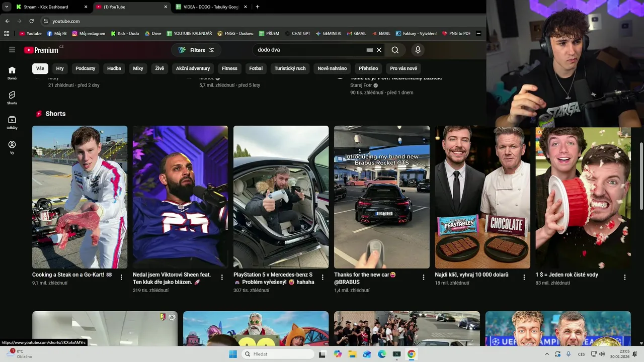Open the YOUTUBE KALENDÁŘ bookmark
The width and height of the screenshot is (644, 362).
pos(189,34)
